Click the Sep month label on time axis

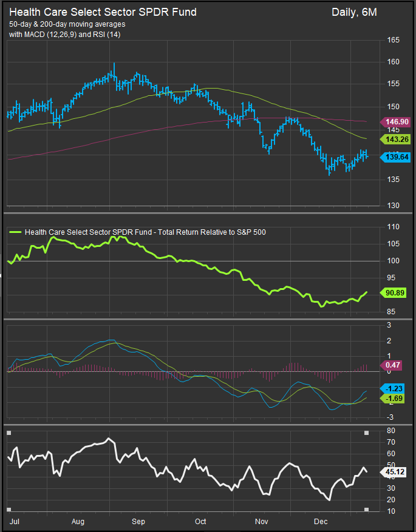coord(138,522)
